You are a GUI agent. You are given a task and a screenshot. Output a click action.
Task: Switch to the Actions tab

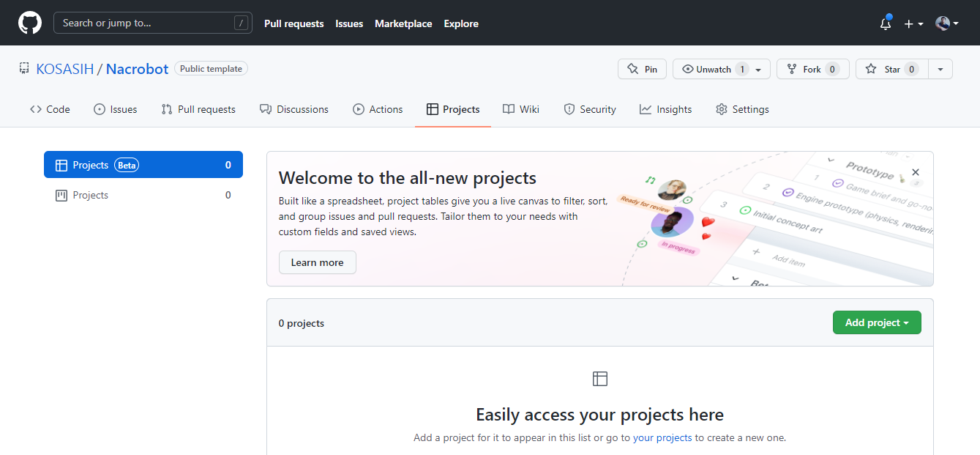click(x=378, y=109)
